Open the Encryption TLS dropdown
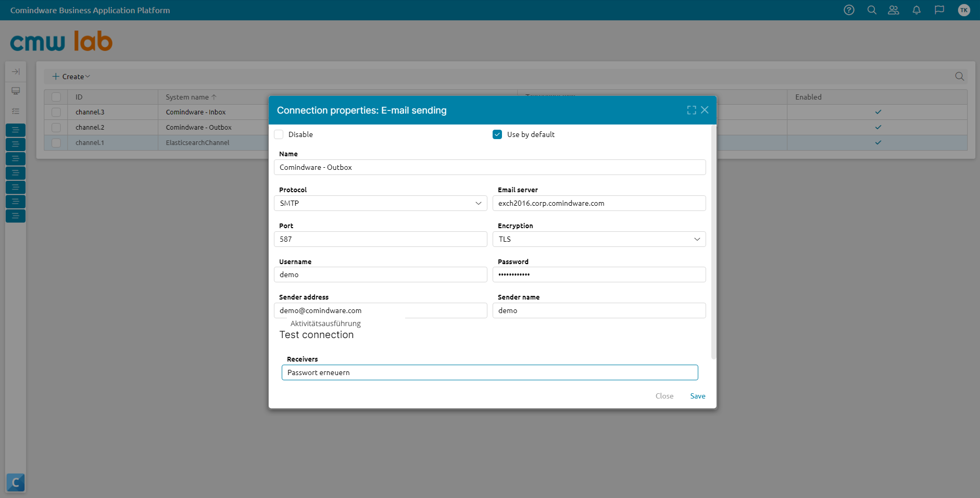980x498 pixels. pyautogui.click(x=599, y=239)
